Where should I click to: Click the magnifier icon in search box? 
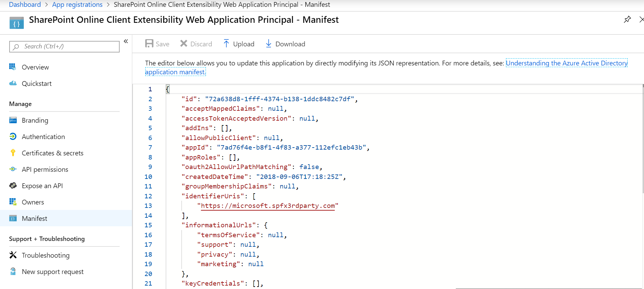16,47
